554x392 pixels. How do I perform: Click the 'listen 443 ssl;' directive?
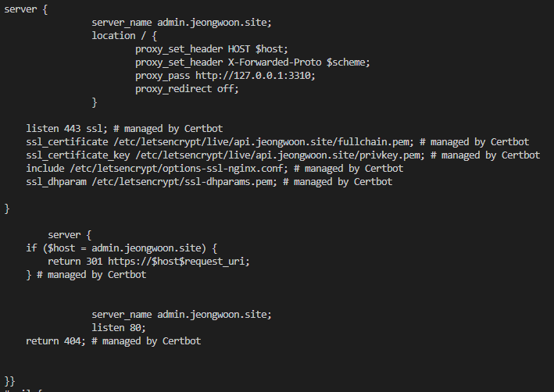coord(66,129)
